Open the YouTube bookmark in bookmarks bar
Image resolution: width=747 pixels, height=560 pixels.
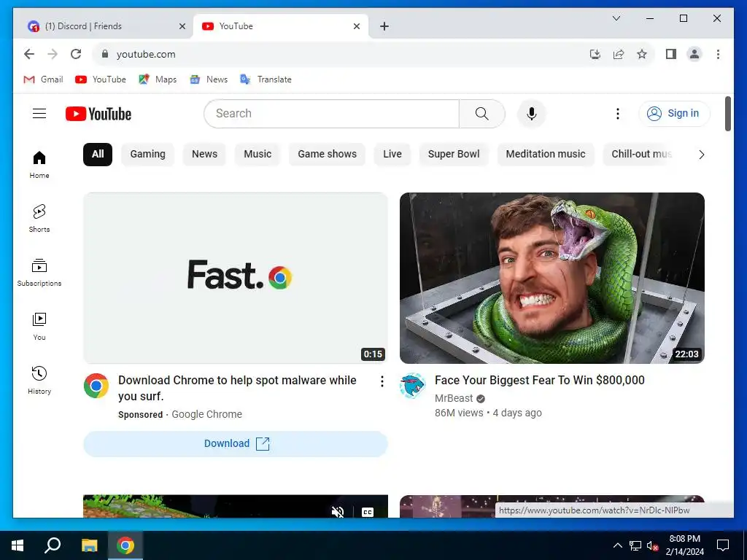101,79
